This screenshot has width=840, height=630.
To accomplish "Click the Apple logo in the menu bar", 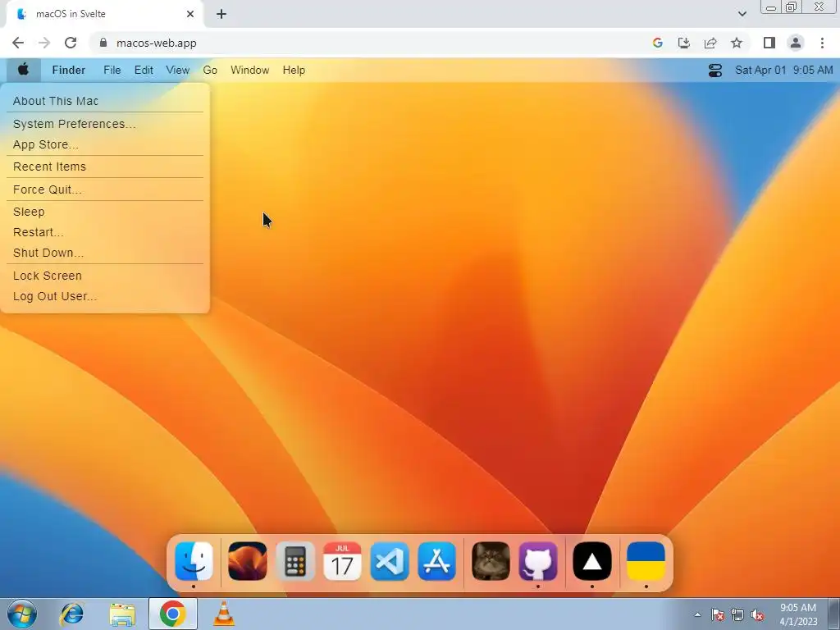I will point(23,70).
